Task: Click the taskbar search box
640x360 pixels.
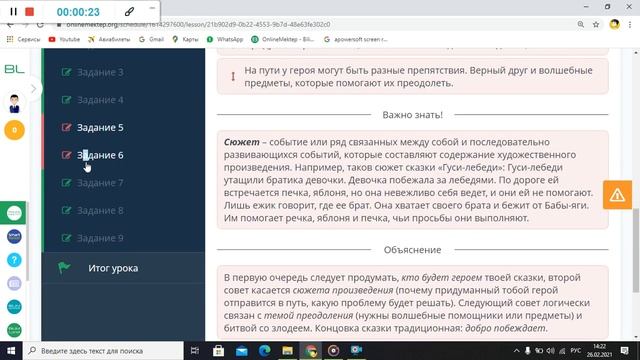Action: point(103,351)
